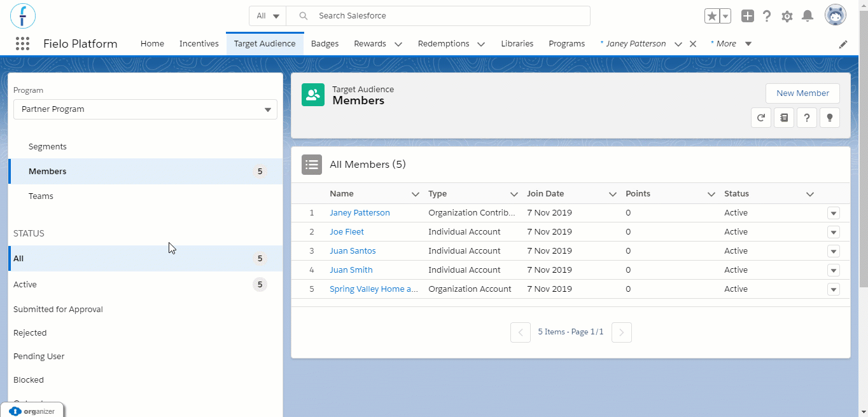Open the Program Partner Program combobox
This screenshot has width=868, height=417.
145,109
